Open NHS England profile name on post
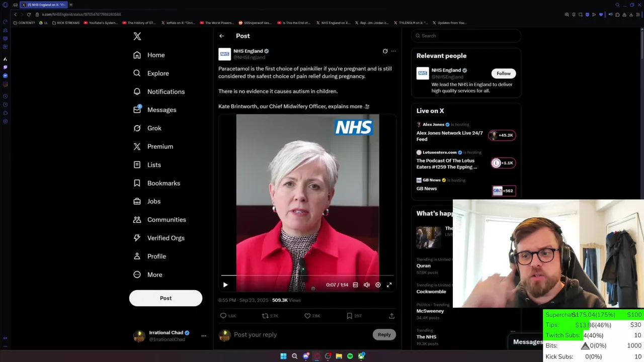644x362 pixels. point(248,51)
